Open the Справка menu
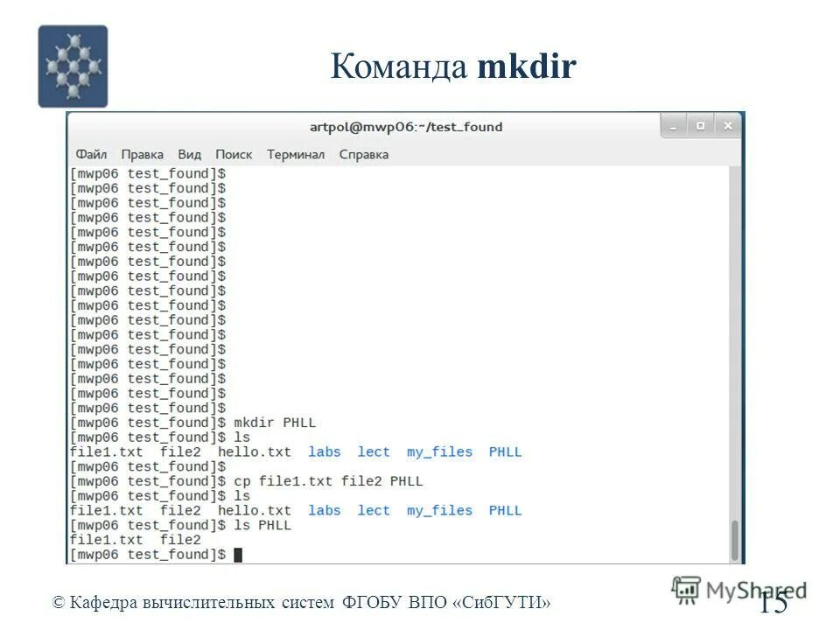This screenshot has width=840, height=630. click(x=365, y=154)
